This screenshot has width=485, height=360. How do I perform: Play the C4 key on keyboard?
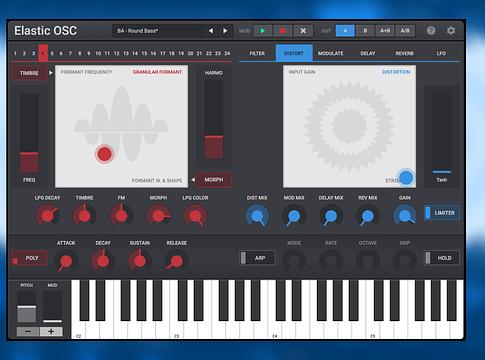[x=274, y=328]
